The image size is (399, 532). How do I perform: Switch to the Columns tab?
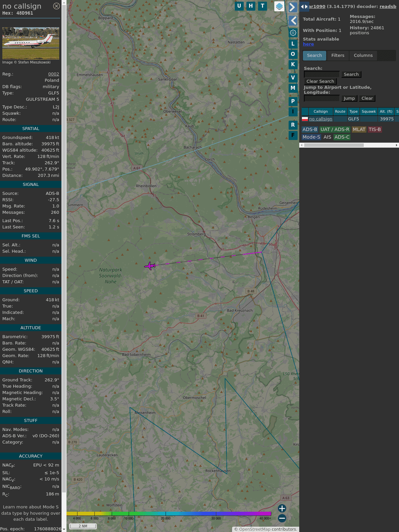coord(363,56)
